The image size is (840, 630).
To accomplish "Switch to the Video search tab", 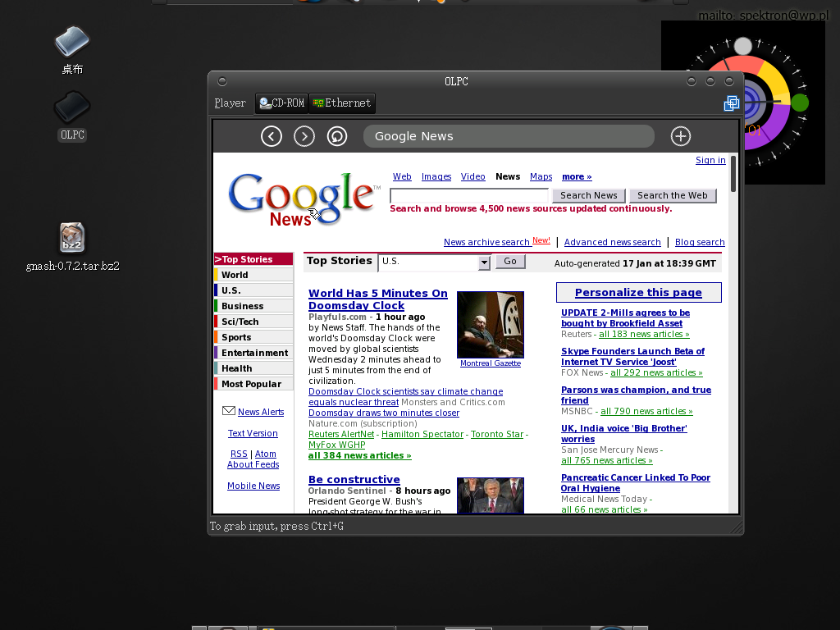I will tap(473, 177).
